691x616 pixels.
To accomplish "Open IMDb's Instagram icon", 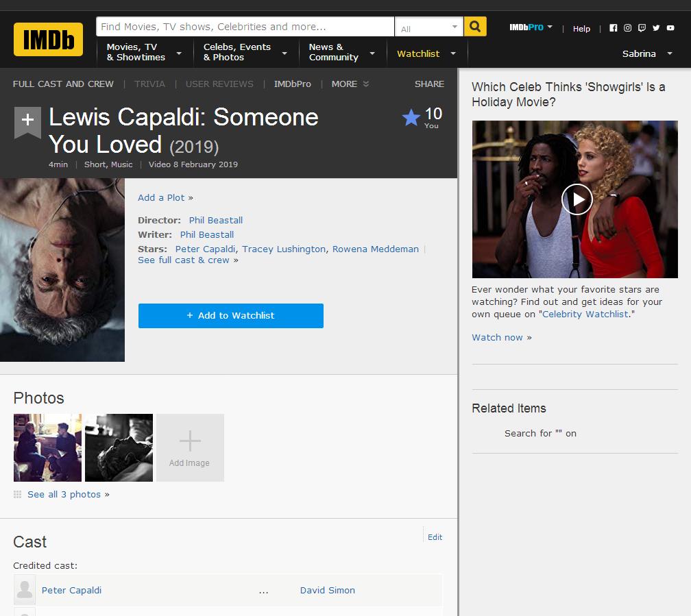I will pos(627,28).
